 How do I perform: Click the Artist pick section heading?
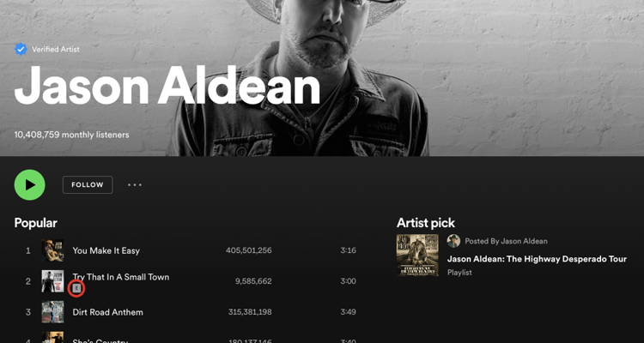pos(426,223)
